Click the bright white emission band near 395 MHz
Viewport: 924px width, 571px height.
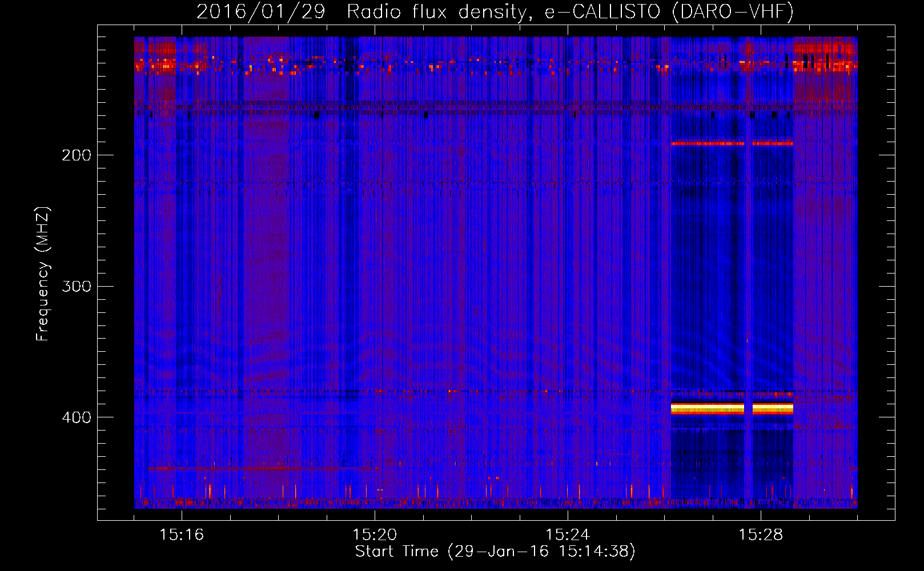pos(732,408)
